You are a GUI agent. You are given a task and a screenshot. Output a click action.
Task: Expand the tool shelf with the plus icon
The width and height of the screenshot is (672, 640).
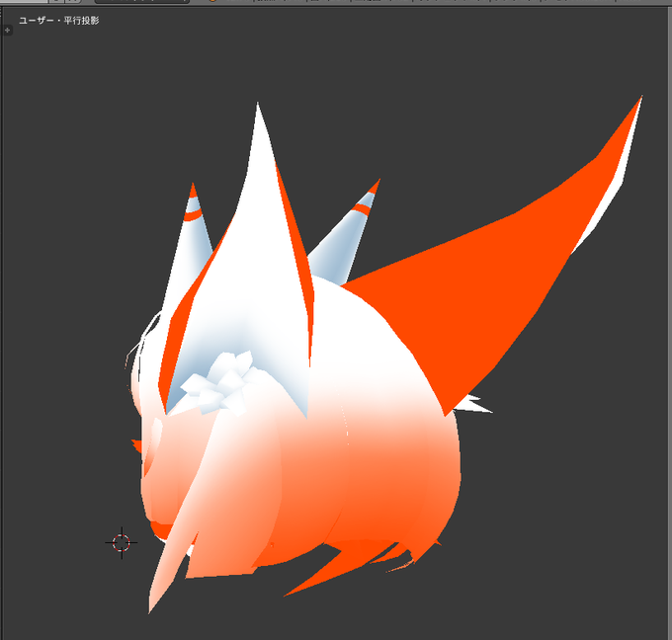(x=7, y=30)
